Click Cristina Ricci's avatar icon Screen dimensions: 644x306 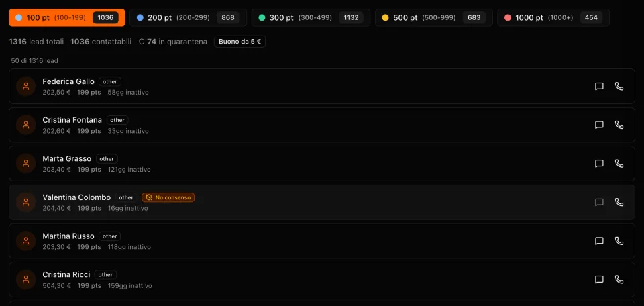pyautogui.click(x=26, y=279)
